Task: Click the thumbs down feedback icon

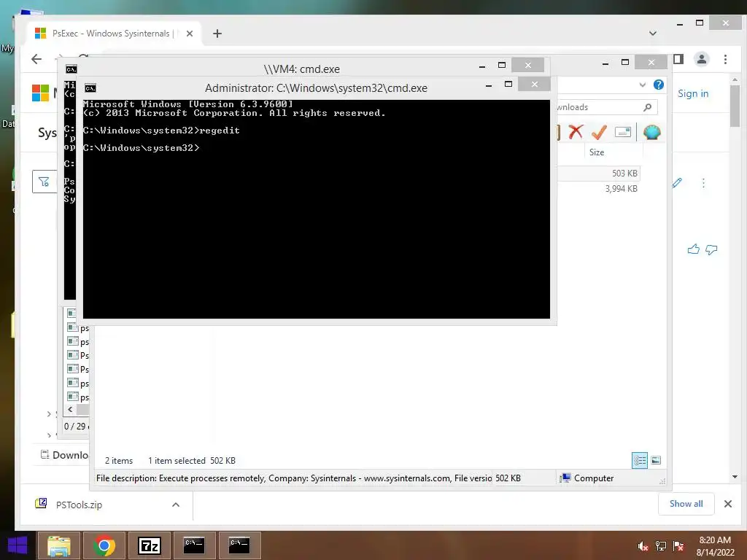Action: click(711, 249)
